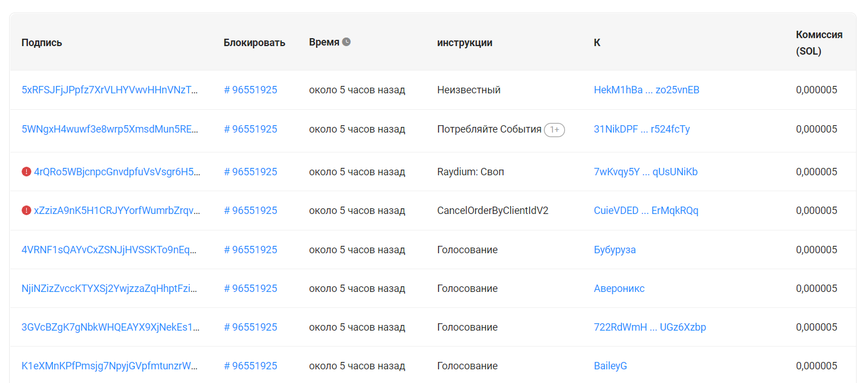
Task: Expand the 1+ instructions badge
Action: (554, 130)
